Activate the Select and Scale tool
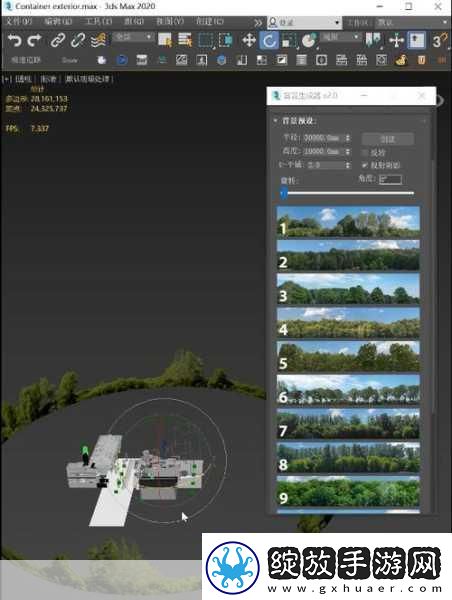Screen dimensions: 452x600 click(289, 40)
